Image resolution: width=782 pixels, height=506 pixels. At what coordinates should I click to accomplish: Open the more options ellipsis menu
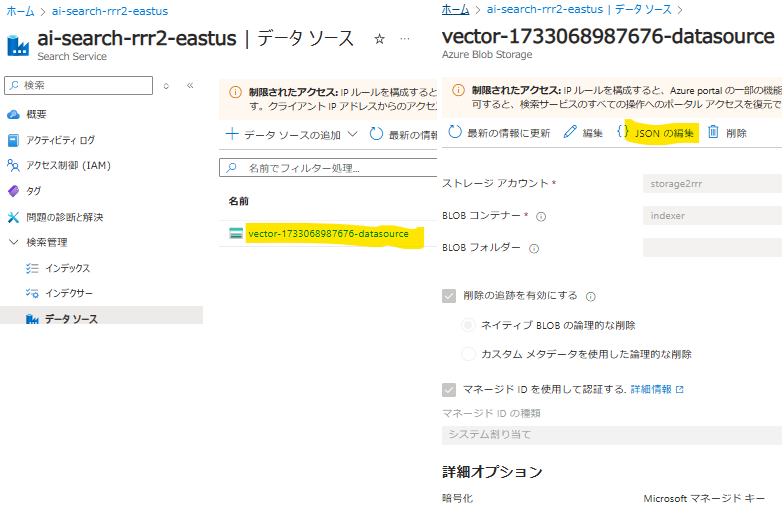(405, 38)
